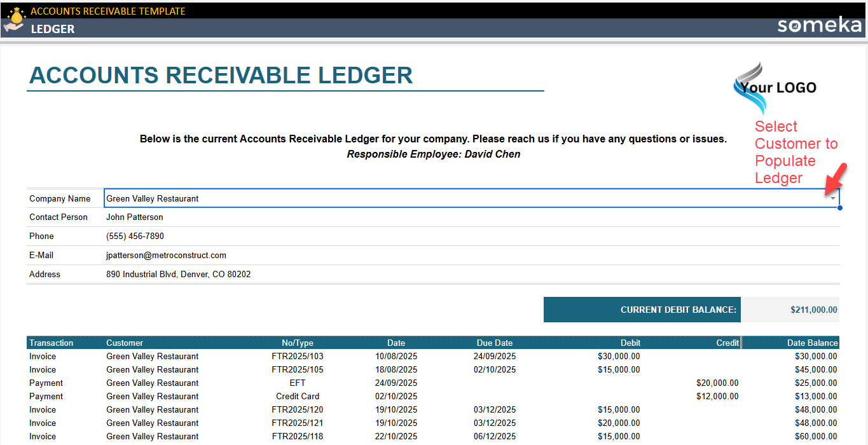Viewport: 868px width, 445px height.
Task: Click the Due Date column header
Action: click(495, 343)
